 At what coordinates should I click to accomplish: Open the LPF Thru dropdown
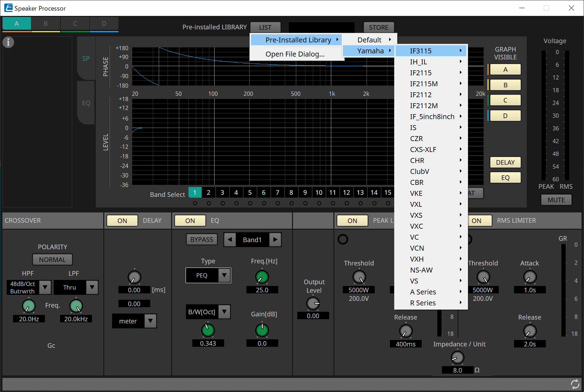(x=92, y=287)
